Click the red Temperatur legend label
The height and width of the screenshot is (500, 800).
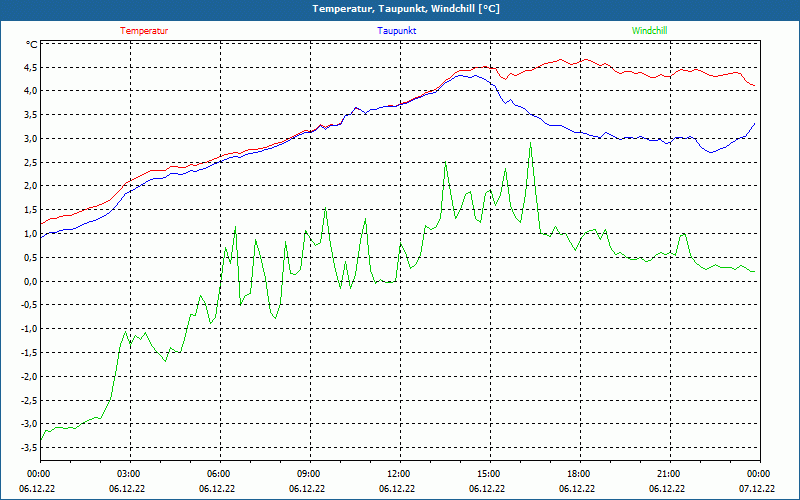144,31
